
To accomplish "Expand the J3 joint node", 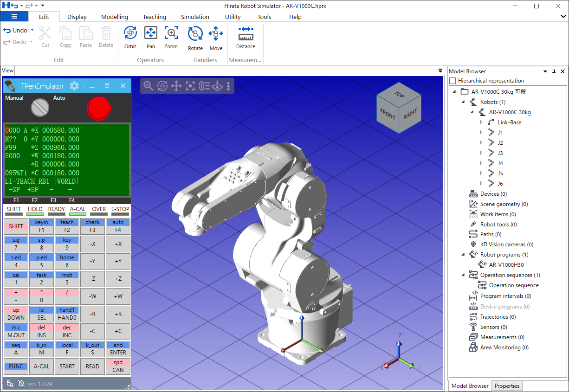I will [481, 153].
